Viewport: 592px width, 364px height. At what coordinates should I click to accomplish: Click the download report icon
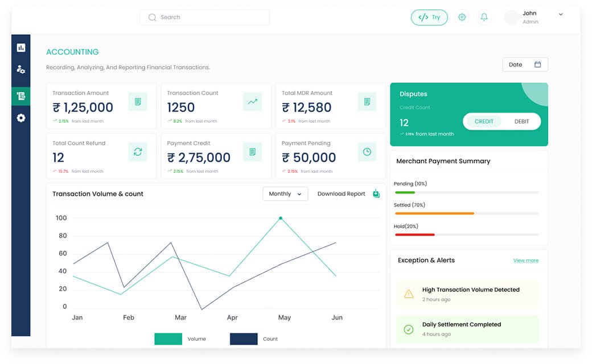click(x=376, y=193)
